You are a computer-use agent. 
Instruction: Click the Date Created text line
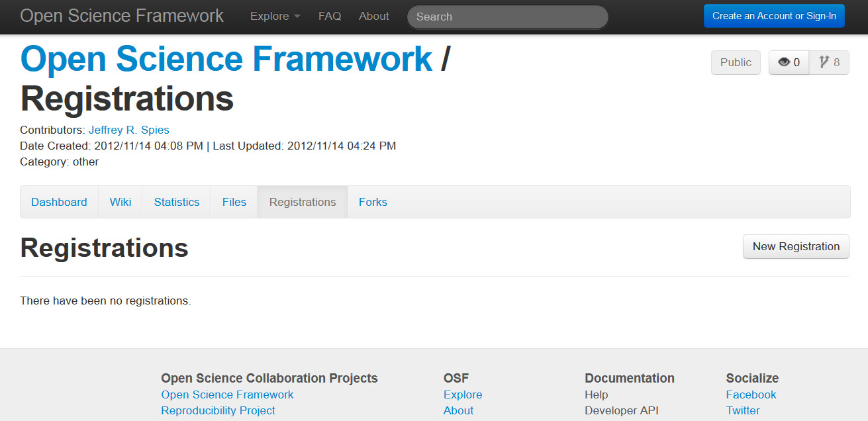tap(208, 146)
